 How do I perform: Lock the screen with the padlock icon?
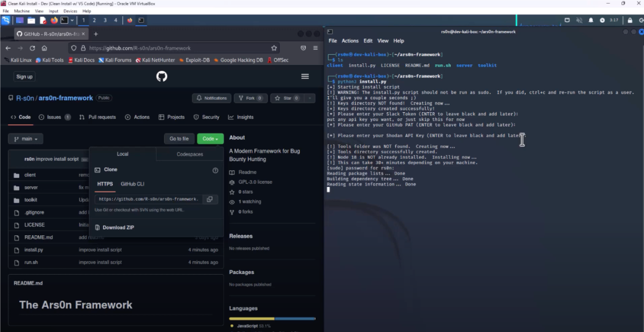coord(630,20)
